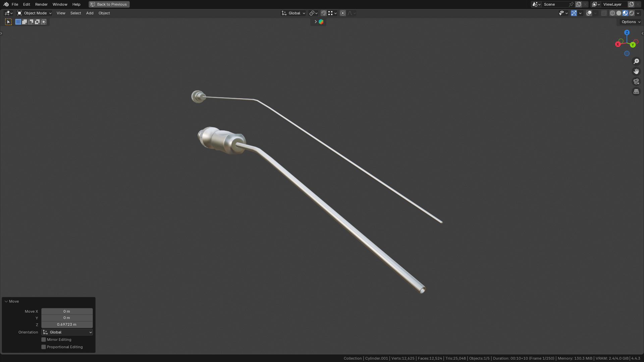This screenshot has width=644, height=362.
Task: Open the Window menu
Action: pyautogui.click(x=60, y=4)
